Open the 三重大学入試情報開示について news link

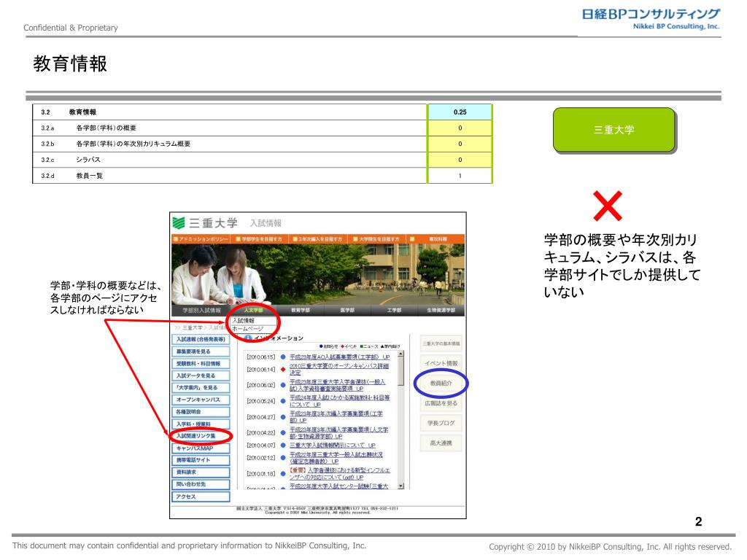[x=332, y=446]
